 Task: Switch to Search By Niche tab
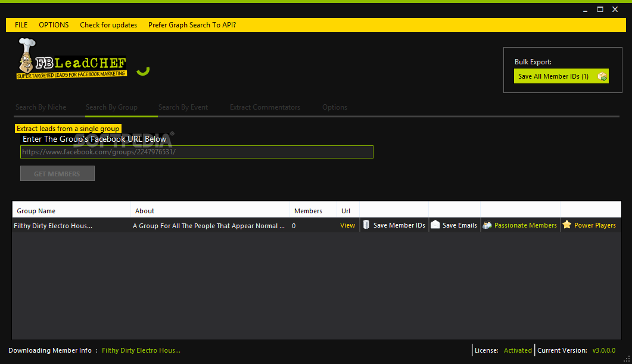tap(41, 107)
